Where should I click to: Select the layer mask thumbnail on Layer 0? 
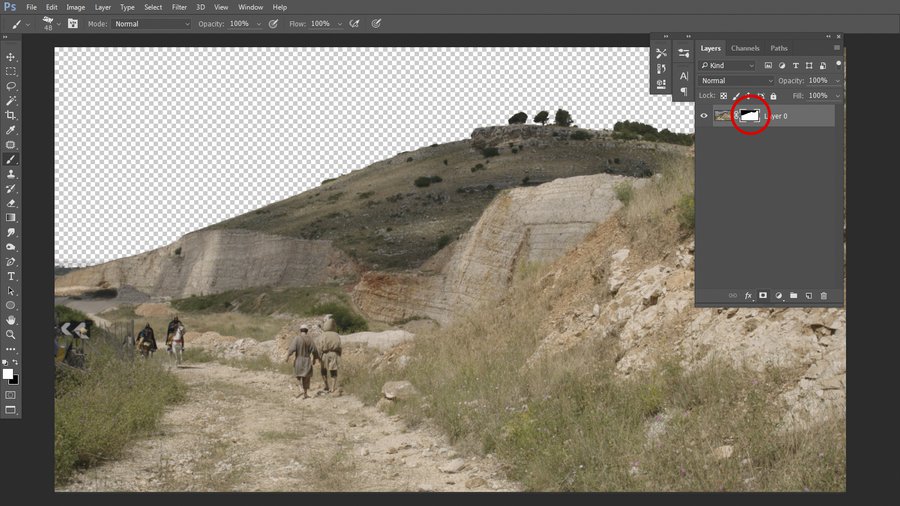point(750,116)
